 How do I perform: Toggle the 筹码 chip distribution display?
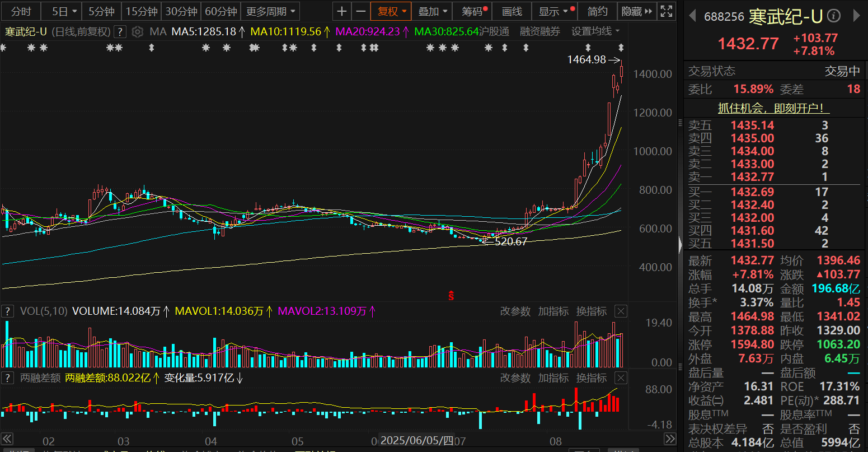[474, 11]
